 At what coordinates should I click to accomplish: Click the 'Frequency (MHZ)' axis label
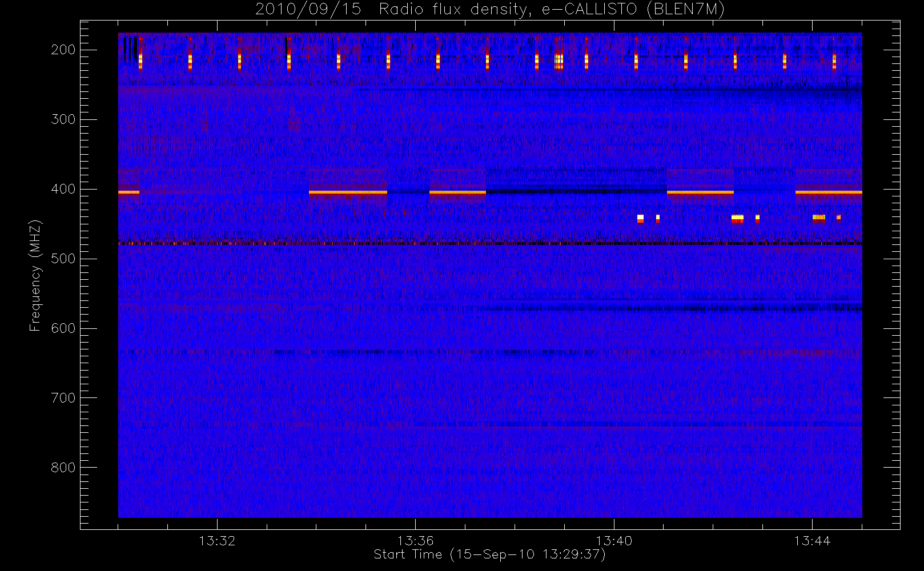[35, 275]
